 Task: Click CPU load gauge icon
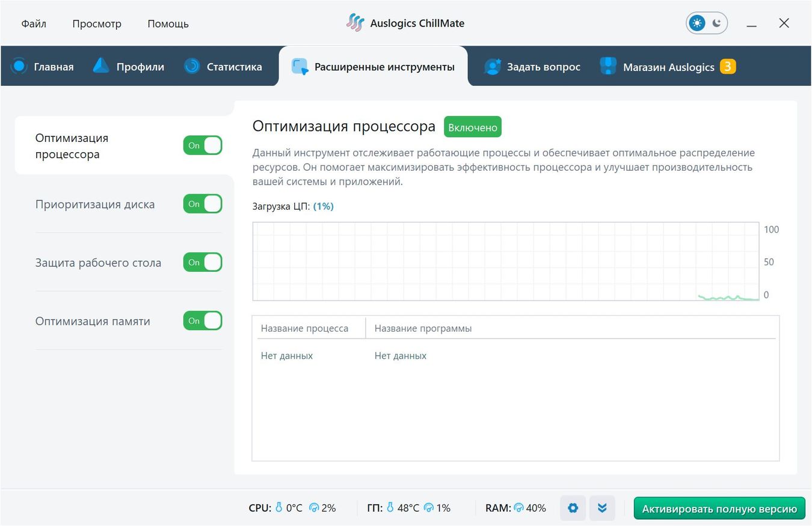click(313, 508)
